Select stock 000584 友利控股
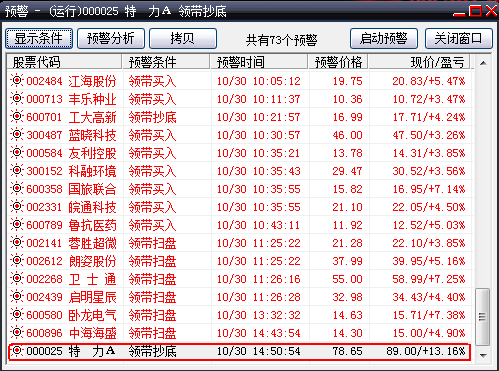Viewport: 499px width, 371px height. (71, 153)
